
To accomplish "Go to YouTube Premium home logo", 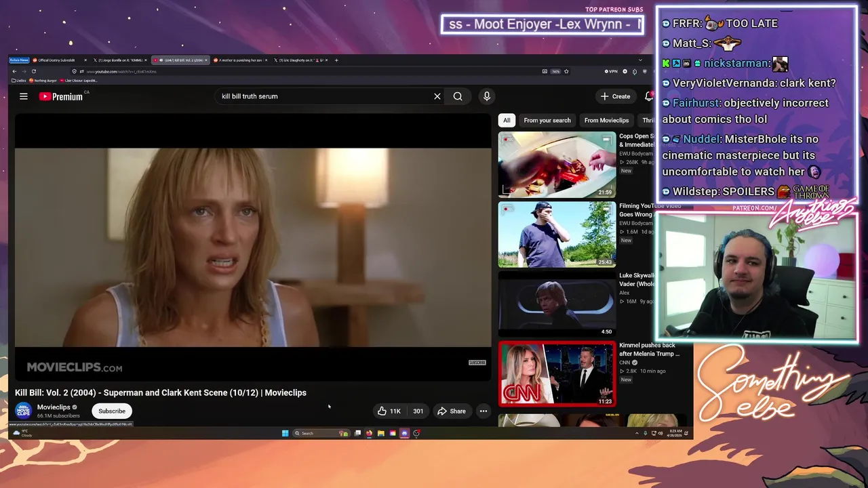I will 61,96.
